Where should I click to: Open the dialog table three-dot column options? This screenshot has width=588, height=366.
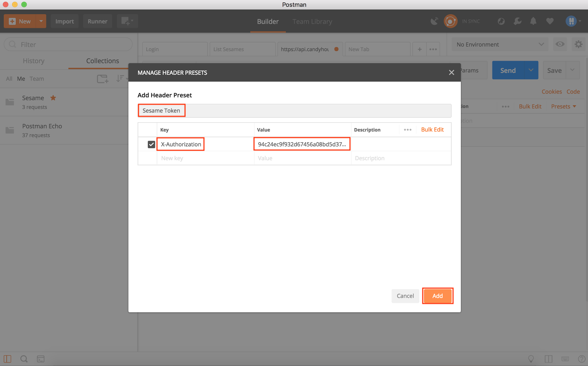coord(408,130)
